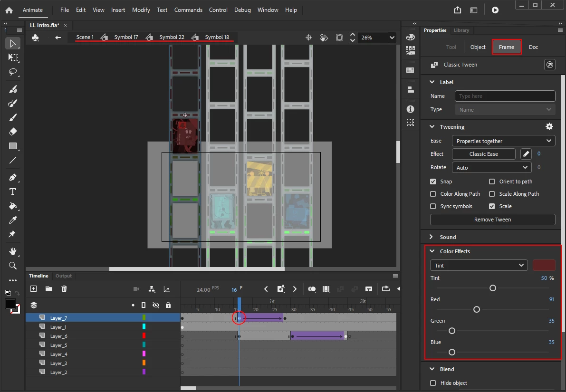Select the Free Transform tool
The height and width of the screenshot is (392, 566).
[13, 58]
